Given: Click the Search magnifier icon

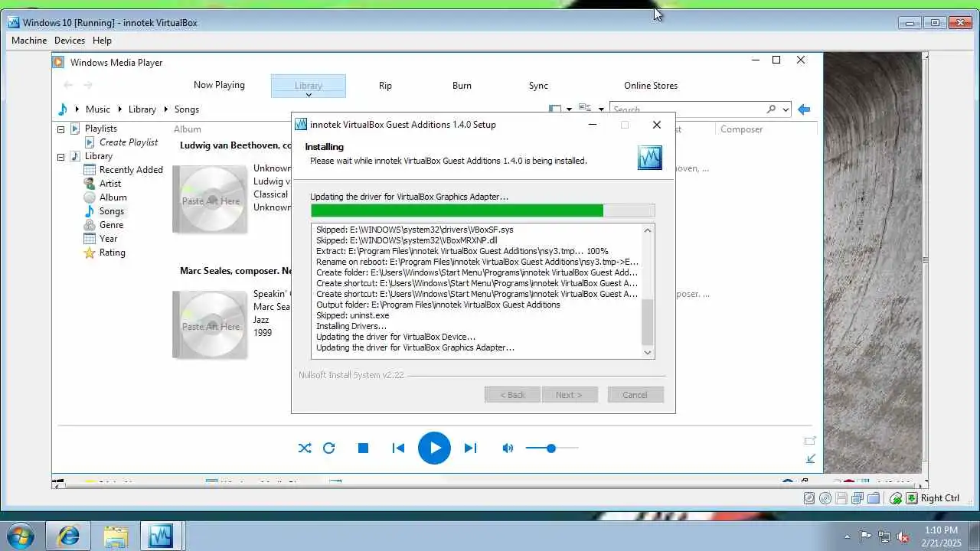Looking at the screenshot, I should pyautogui.click(x=771, y=109).
